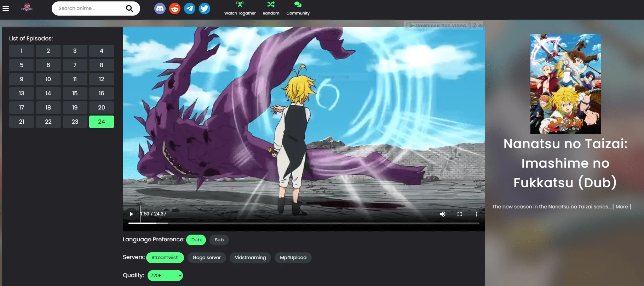
Task: Pick a Random anime
Action: pos(271,9)
